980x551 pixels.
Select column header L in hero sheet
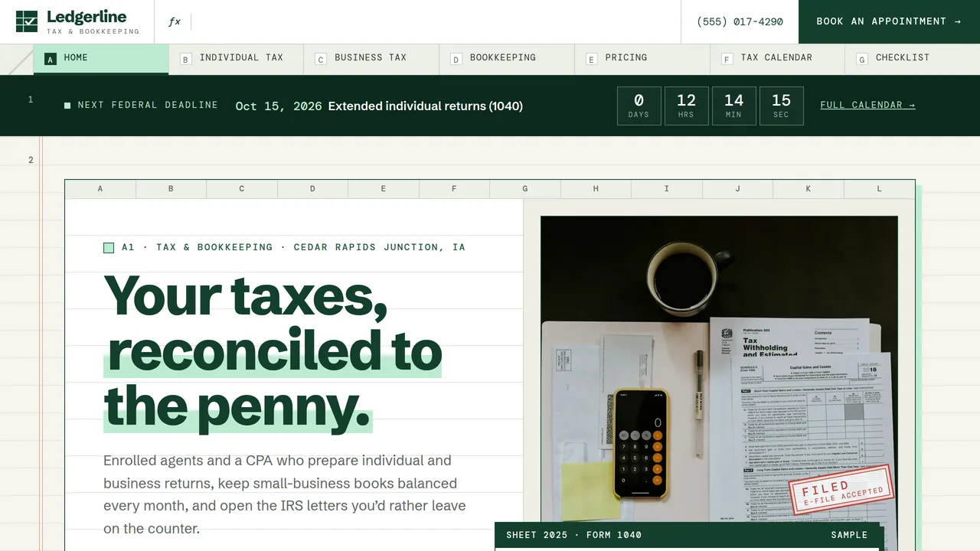tap(879, 189)
